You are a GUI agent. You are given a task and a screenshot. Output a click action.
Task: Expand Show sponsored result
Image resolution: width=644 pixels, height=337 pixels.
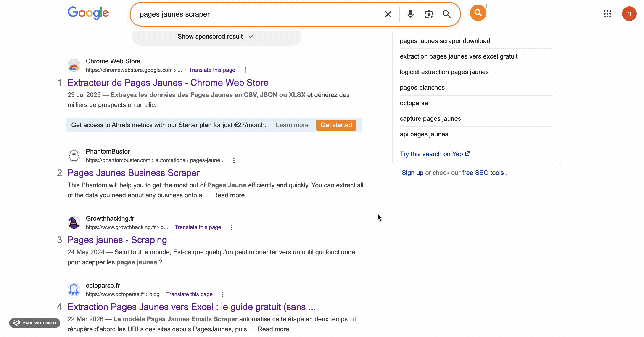(x=216, y=37)
